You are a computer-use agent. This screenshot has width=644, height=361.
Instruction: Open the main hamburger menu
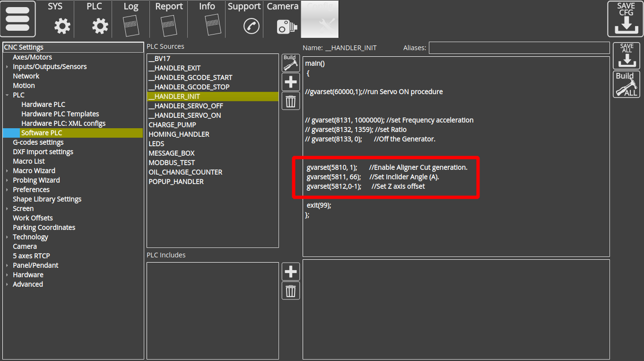(x=18, y=19)
